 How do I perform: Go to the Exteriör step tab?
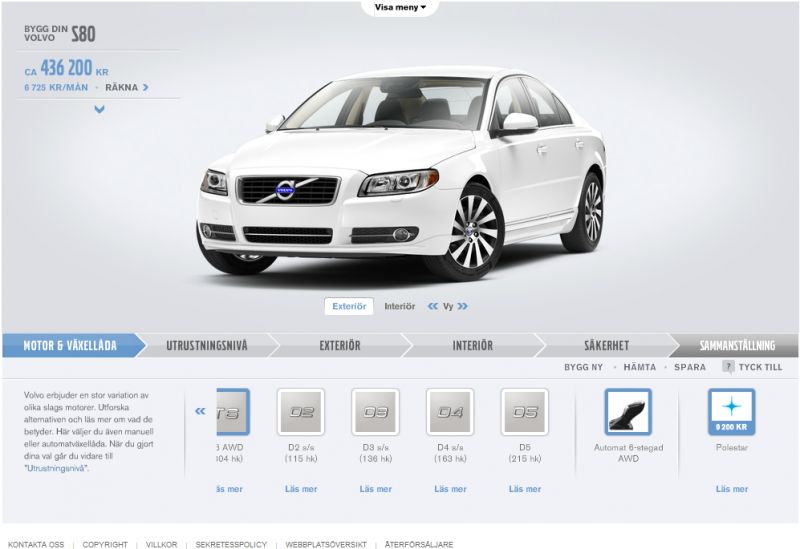tap(340, 345)
